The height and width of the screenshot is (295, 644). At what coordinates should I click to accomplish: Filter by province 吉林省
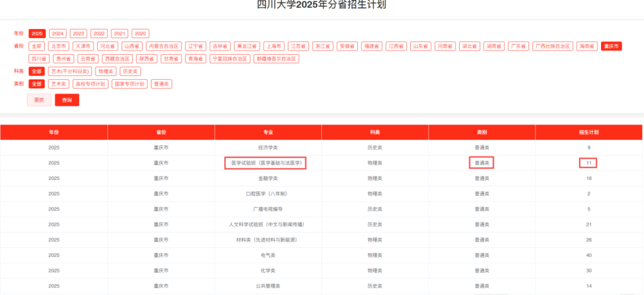220,46
